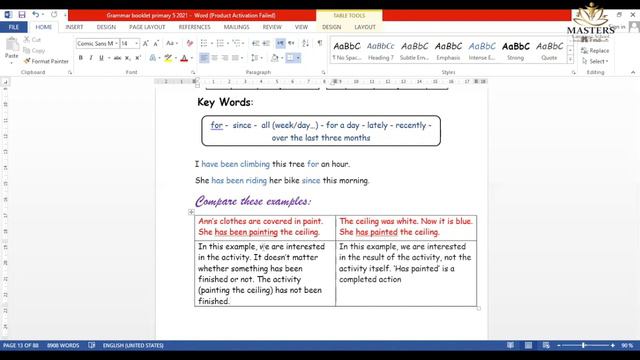Image resolution: width=640 pixels, height=360 pixels.
Task: Click the Cut scissors command
Action: click(x=32, y=40)
